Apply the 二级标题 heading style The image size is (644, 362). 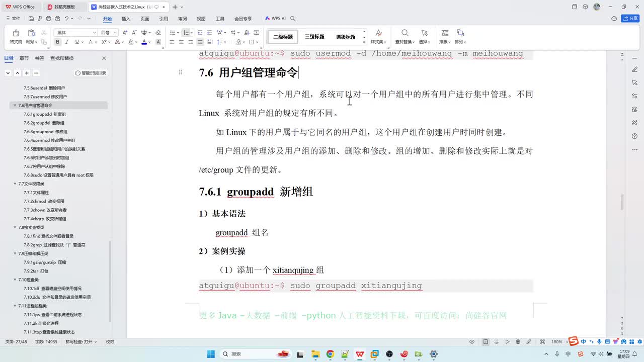tap(283, 37)
